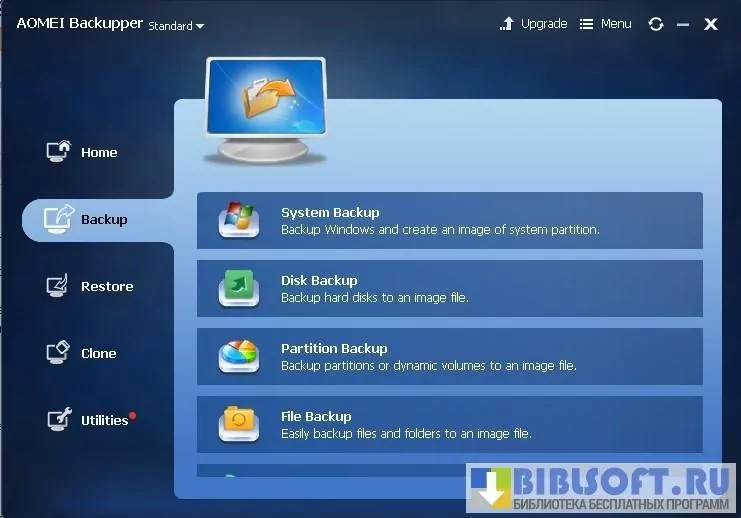Image resolution: width=741 pixels, height=518 pixels.
Task: Click the Utilities wrench icon in sidebar
Action: tap(59, 420)
